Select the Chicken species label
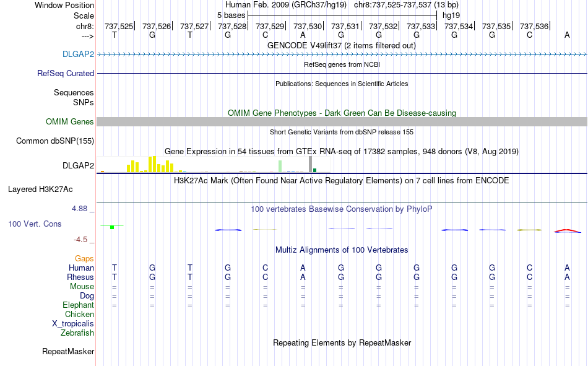Viewport: 588px width, 366px height. point(79,314)
